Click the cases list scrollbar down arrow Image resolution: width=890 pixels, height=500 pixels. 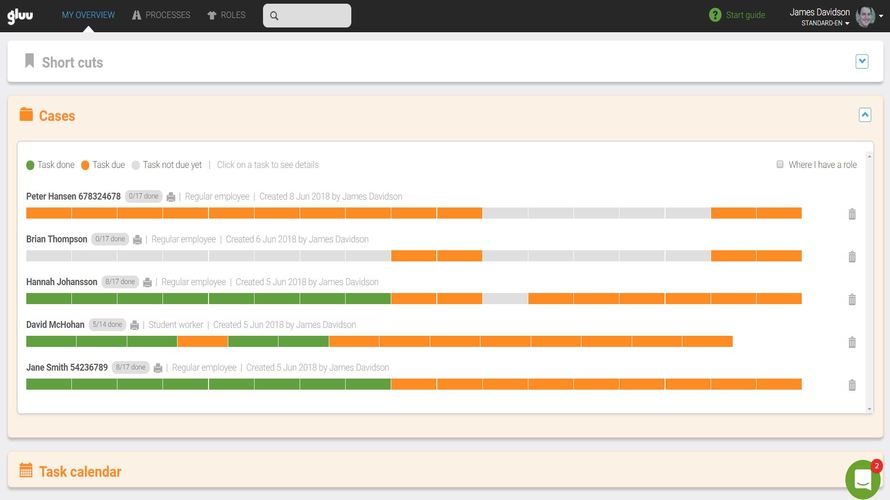pos(869,409)
